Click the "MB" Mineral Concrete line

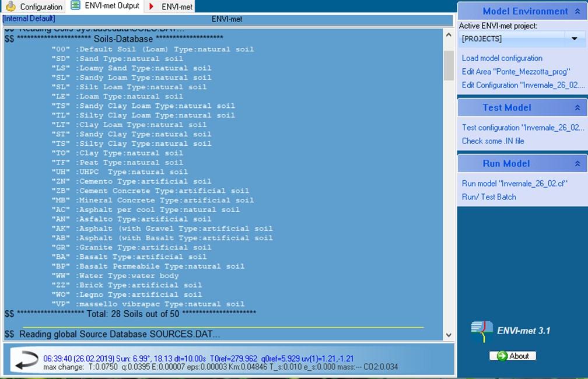(x=153, y=200)
